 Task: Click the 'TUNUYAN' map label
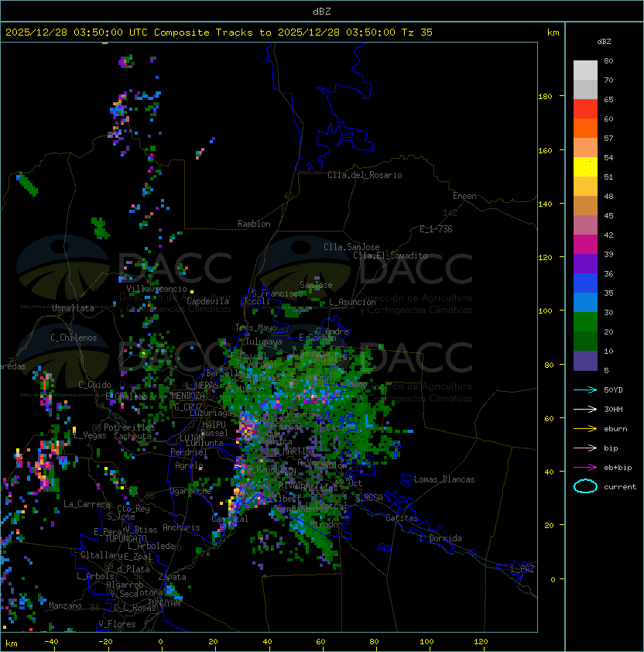point(164,603)
